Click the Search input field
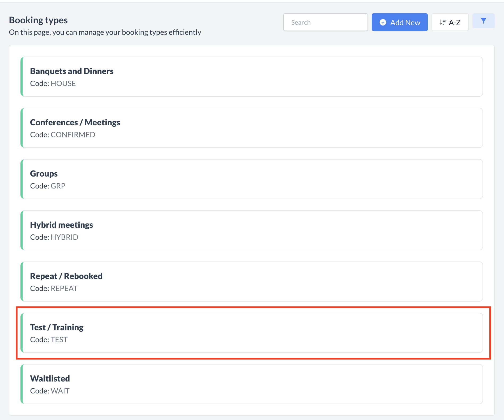 click(x=326, y=22)
